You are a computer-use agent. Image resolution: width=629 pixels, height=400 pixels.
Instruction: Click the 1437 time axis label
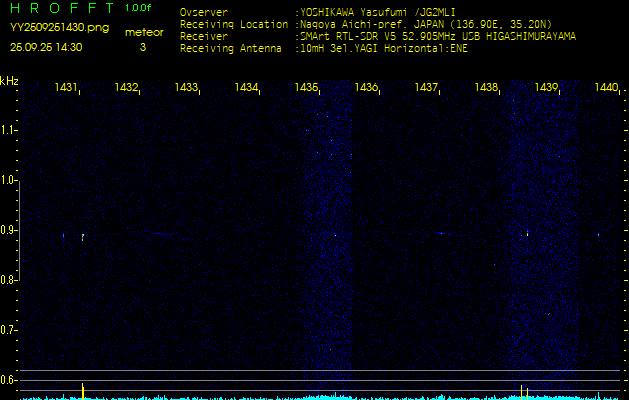[x=426, y=87]
